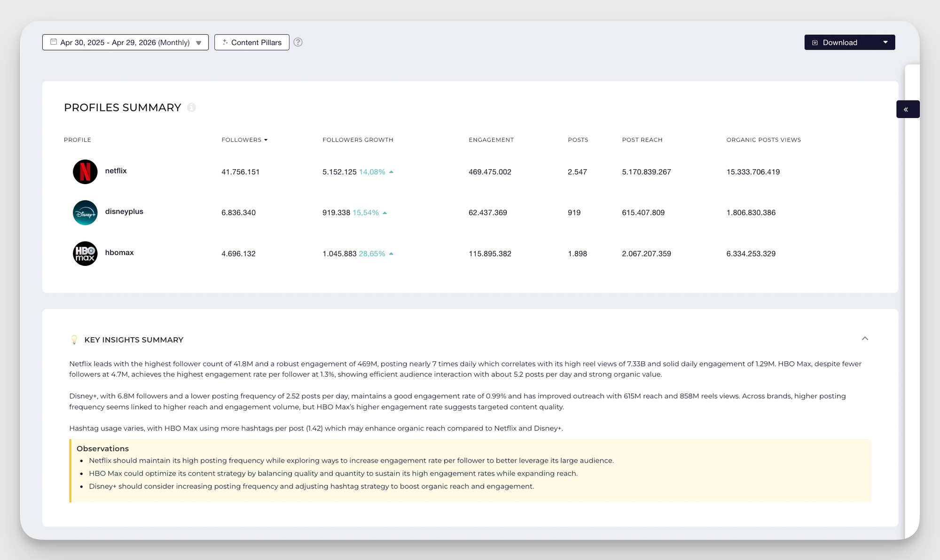Click the lightbulb insights icon
Screen dimensions: 940x560
(x=74, y=340)
